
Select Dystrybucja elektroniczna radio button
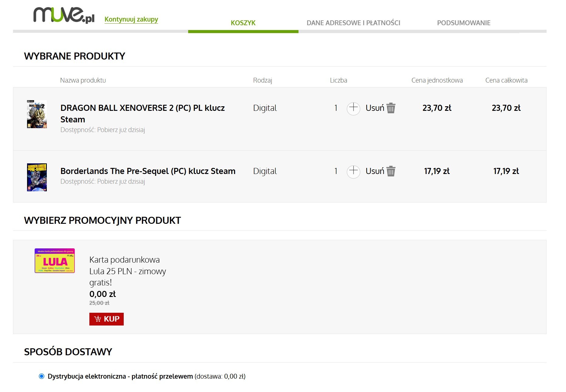point(42,376)
